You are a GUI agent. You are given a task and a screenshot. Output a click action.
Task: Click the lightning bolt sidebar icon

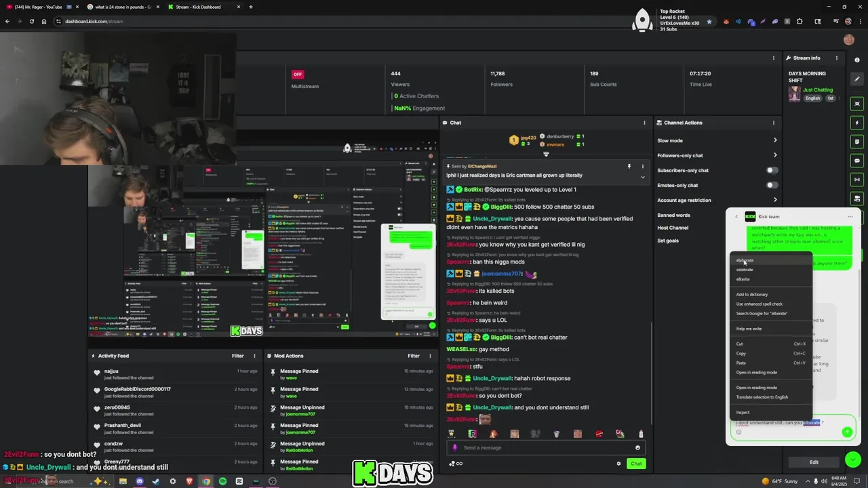pos(857,123)
